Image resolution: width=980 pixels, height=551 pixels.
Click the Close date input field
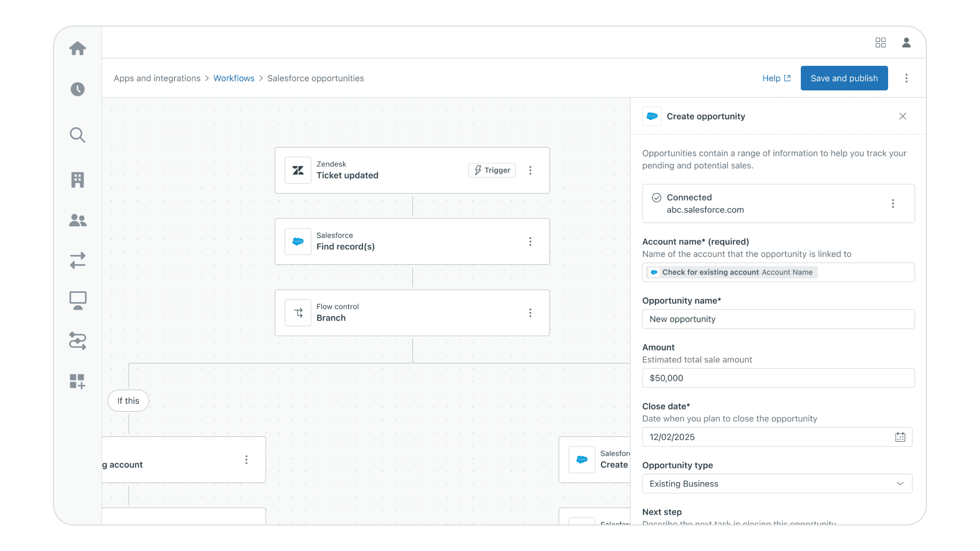(777, 437)
